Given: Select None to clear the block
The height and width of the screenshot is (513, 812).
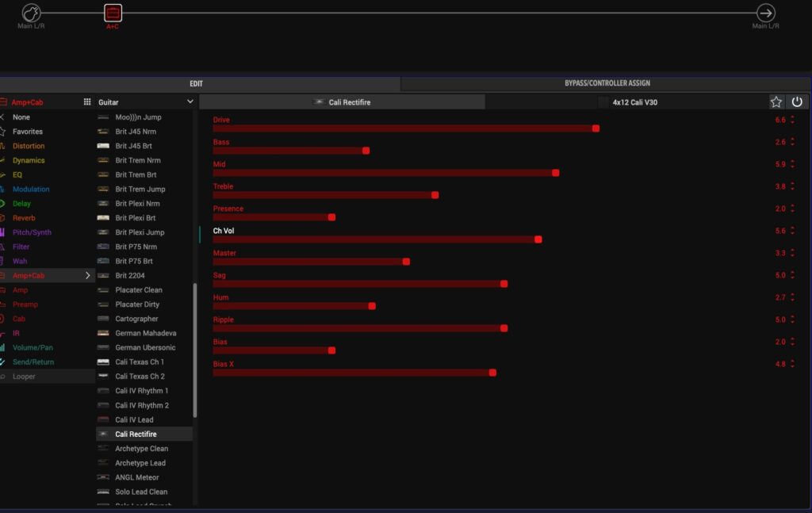Looking at the screenshot, I should point(21,117).
